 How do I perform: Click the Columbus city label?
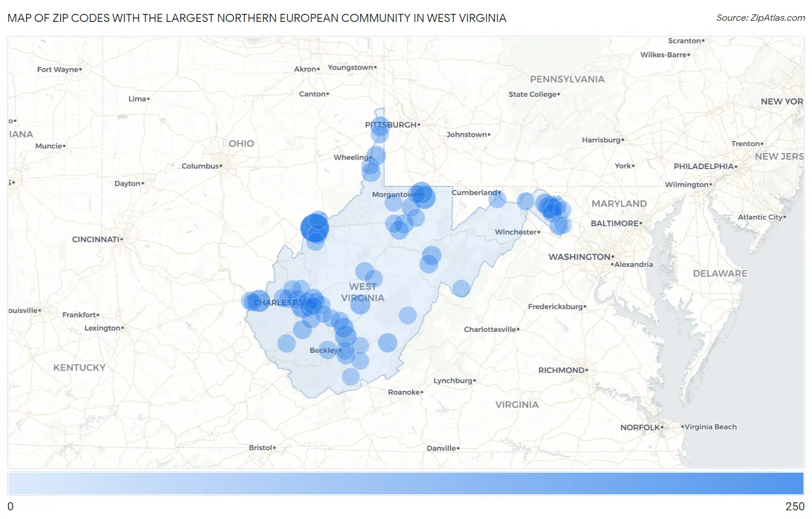(x=200, y=166)
